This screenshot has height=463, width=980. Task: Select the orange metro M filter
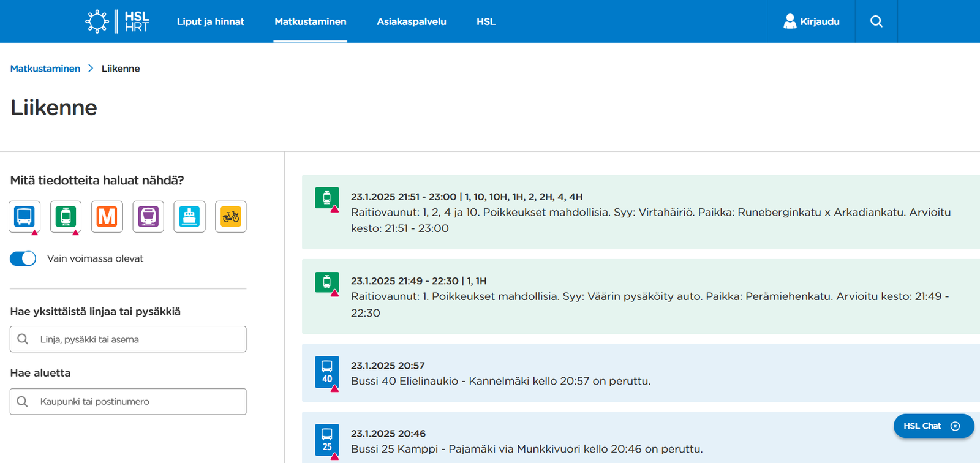pos(107,217)
